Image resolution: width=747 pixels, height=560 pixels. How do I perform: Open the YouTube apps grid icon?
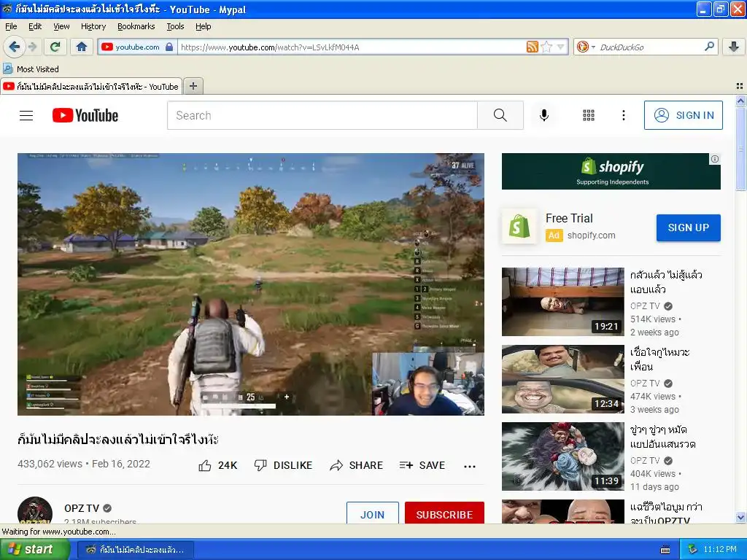point(589,115)
